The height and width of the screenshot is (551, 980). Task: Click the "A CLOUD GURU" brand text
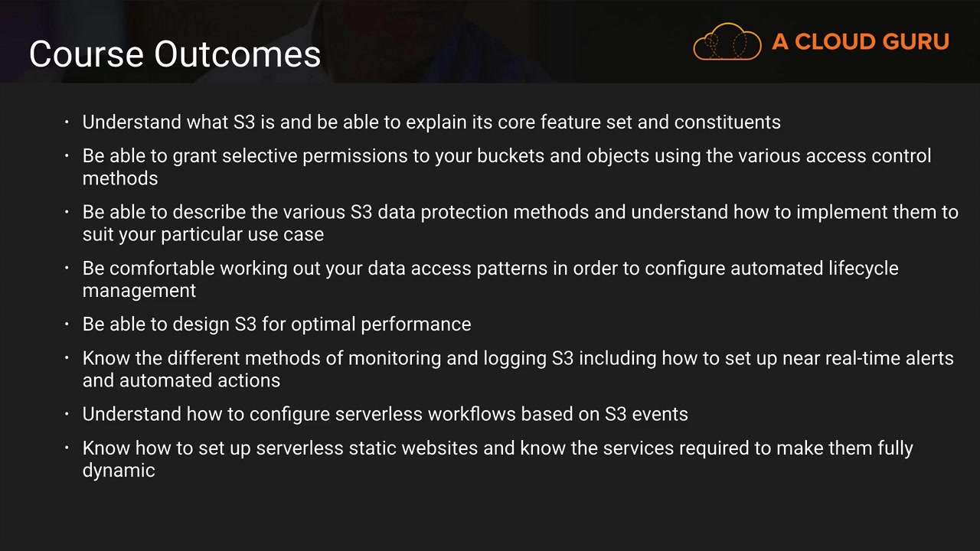(861, 42)
